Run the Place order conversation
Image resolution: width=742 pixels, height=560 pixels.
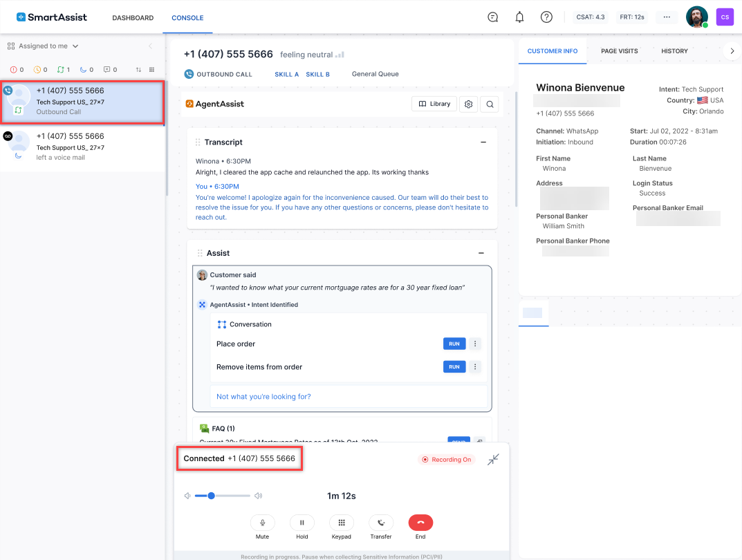click(x=454, y=344)
